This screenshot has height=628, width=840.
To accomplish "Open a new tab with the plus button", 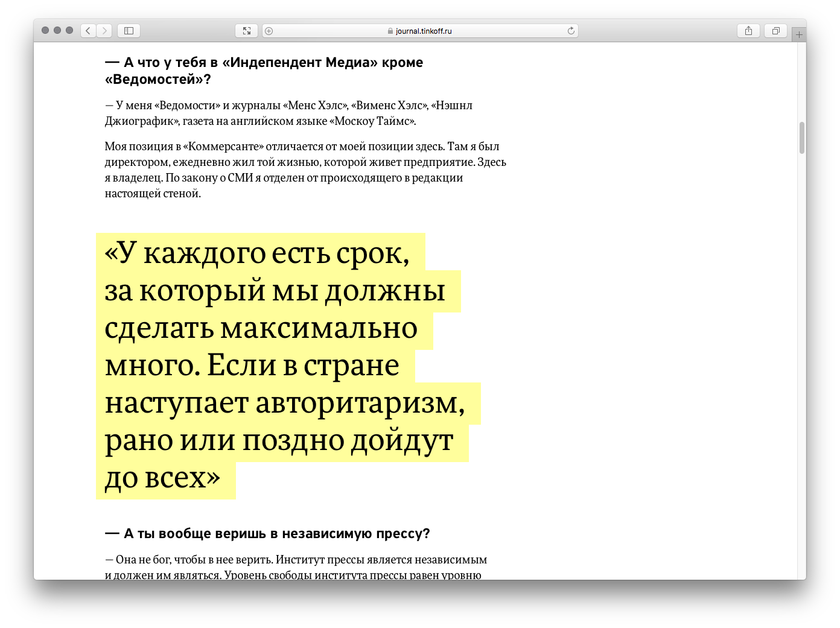I will (799, 34).
